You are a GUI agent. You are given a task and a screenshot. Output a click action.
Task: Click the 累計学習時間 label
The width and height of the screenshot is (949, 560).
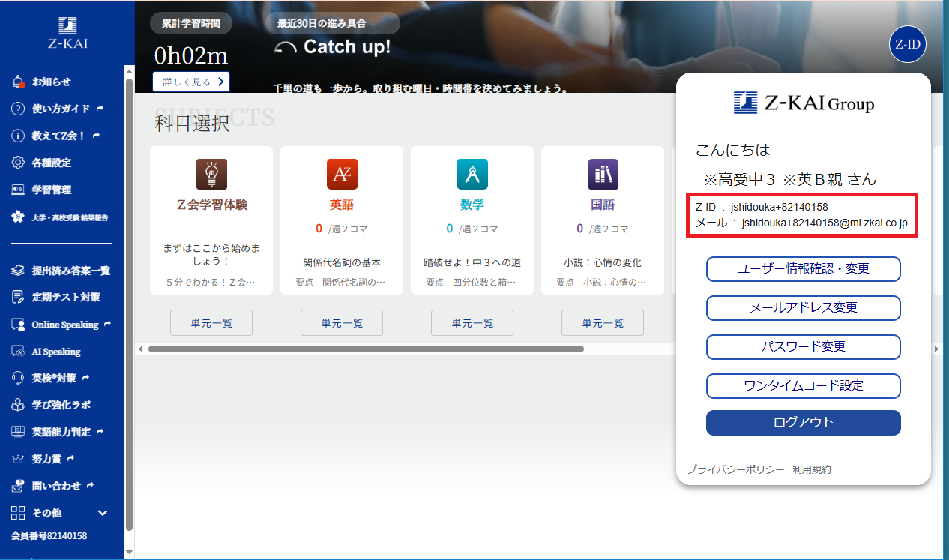(x=191, y=23)
